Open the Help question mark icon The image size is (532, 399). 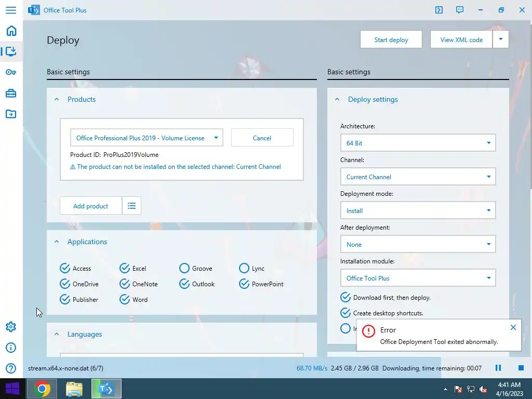pos(11,368)
